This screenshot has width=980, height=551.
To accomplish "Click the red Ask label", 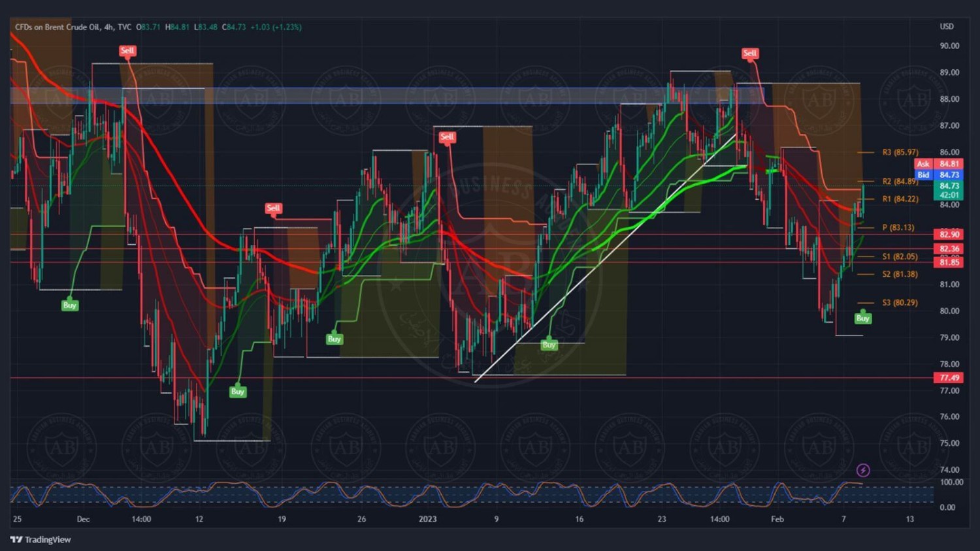I will coord(923,164).
